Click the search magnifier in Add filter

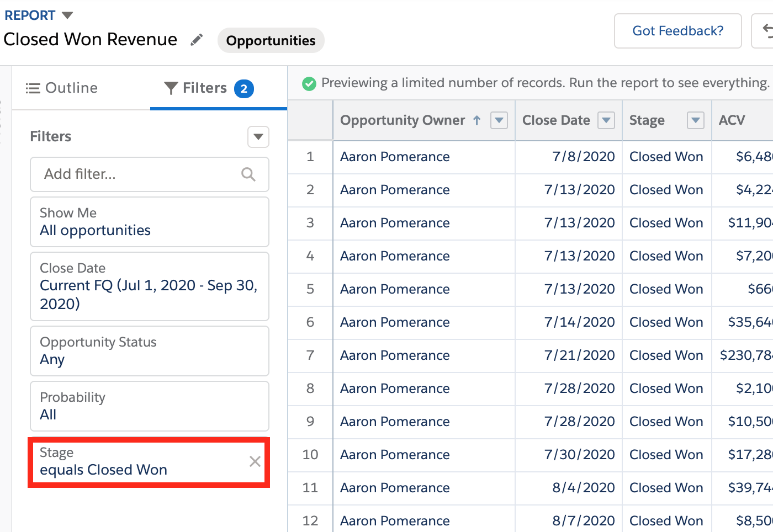click(x=248, y=174)
